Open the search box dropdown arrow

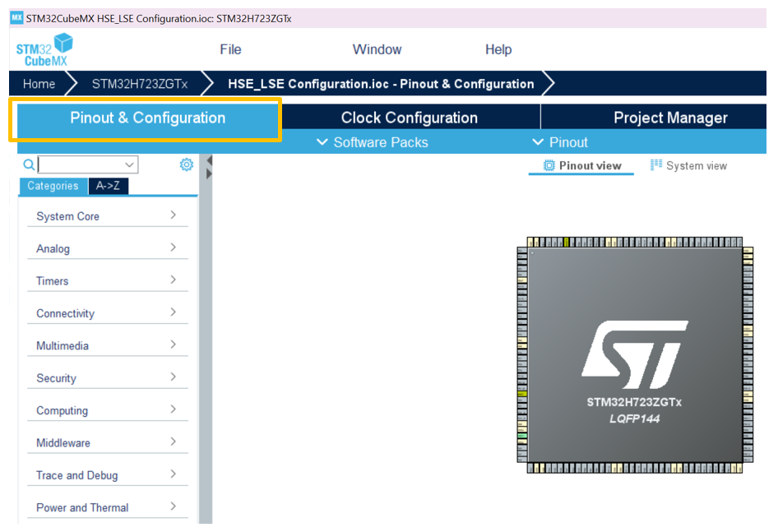tap(129, 164)
